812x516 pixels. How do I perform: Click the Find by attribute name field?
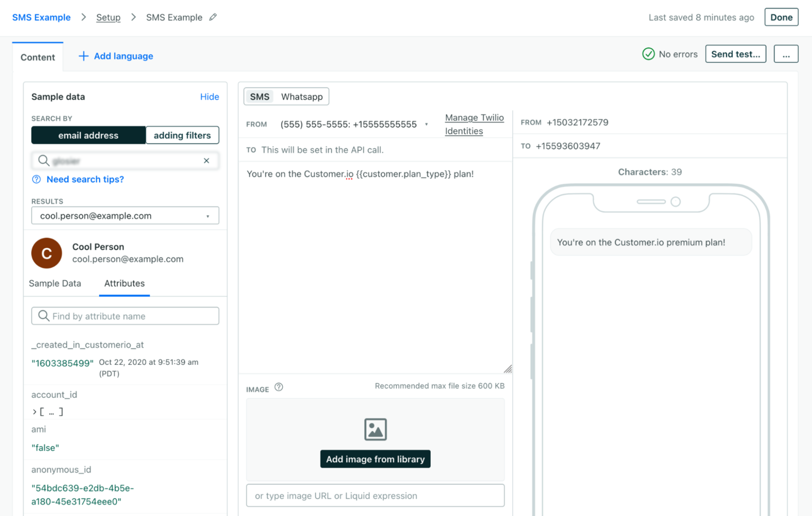pyautogui.click(x=125, y=316)
